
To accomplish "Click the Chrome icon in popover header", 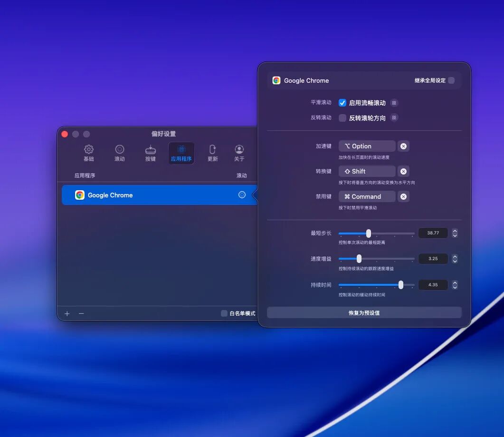I will [276, 80].
